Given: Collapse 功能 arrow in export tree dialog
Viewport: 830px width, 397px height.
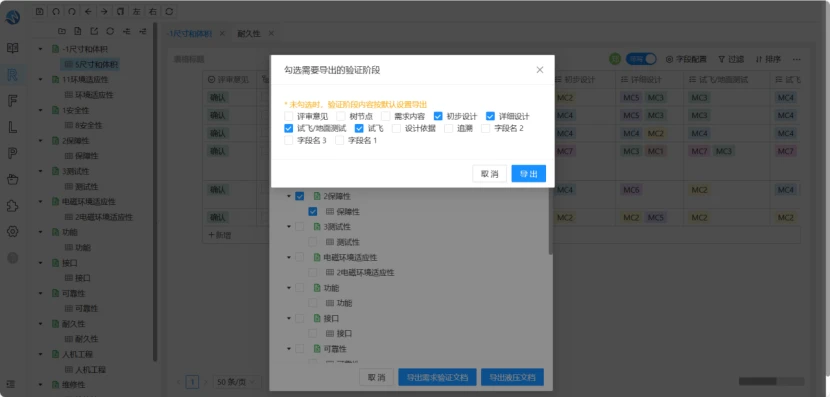Looking at the screenshot, I should click(x=289, y=288).
